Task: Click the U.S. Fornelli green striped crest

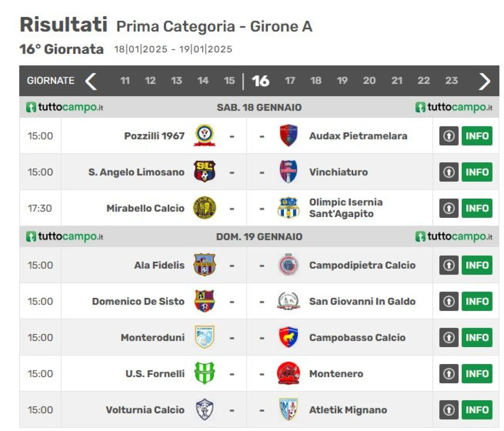Action: point(204,373)
